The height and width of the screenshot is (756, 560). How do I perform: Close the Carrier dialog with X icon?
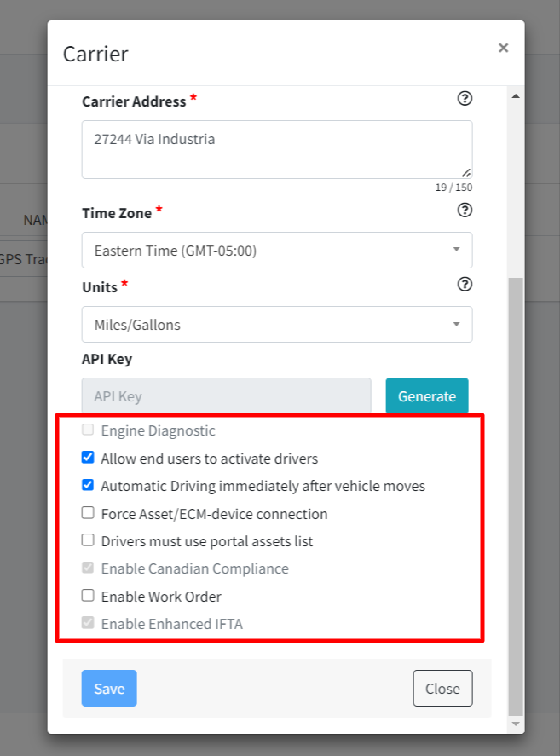[503, 48]
